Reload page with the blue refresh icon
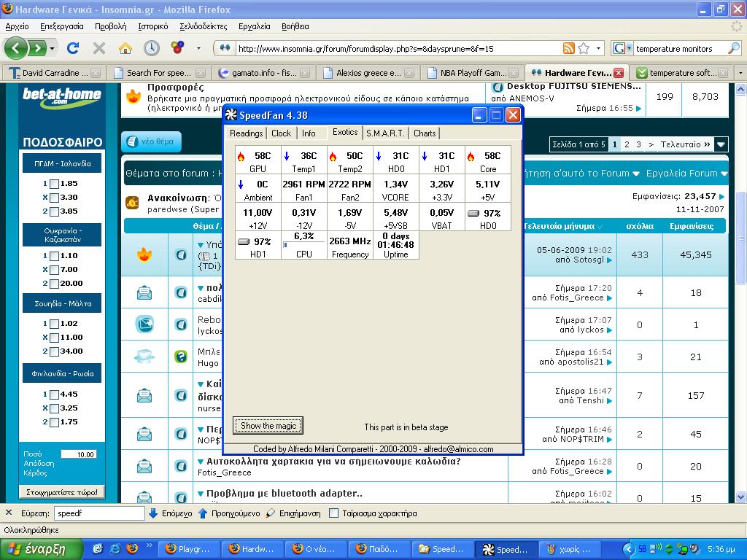This screenshot has width=747, height=560. (73, 48)
